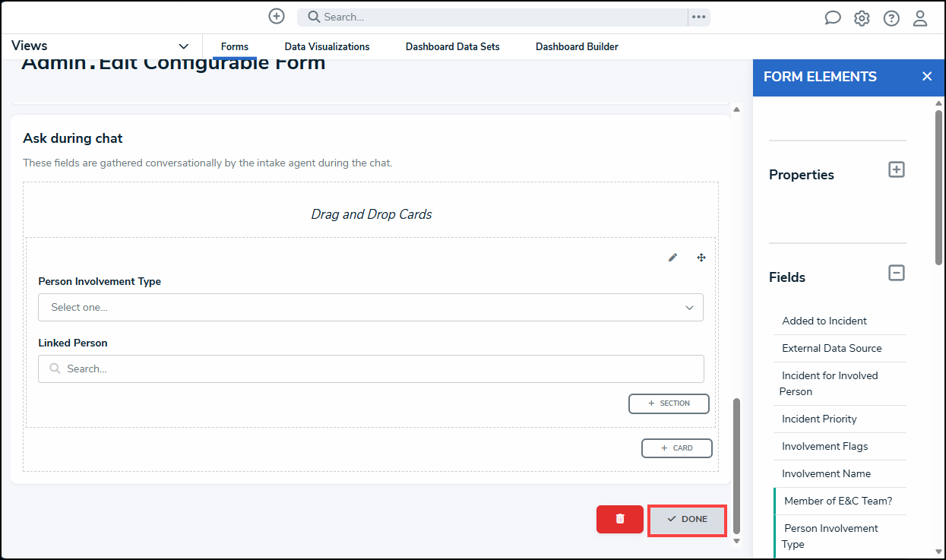Viewport: 946px width, 560px height.
Task: Select the 'Added to Incident' field
Action: point(840,321)
